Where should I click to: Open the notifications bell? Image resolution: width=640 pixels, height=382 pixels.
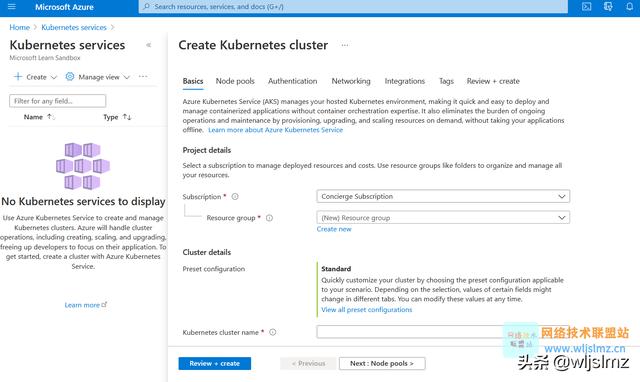(x=629, y=7)
